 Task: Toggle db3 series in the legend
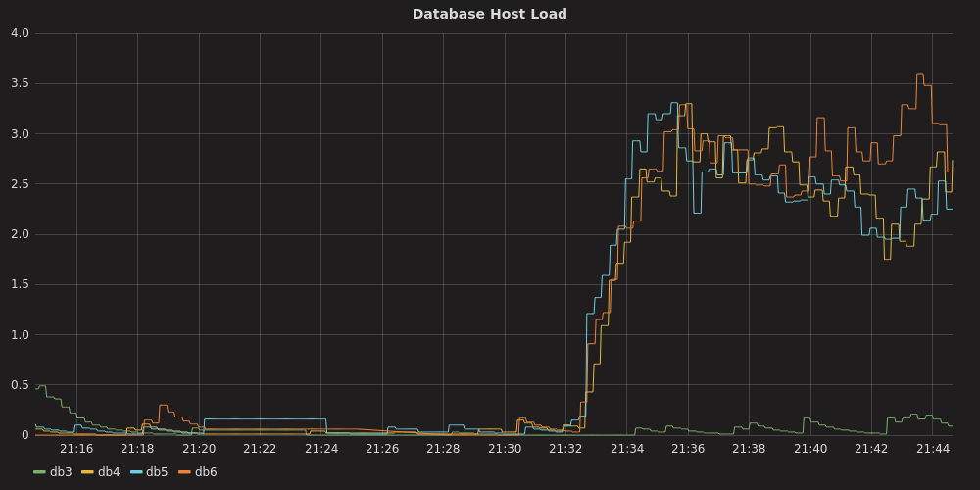61,472
